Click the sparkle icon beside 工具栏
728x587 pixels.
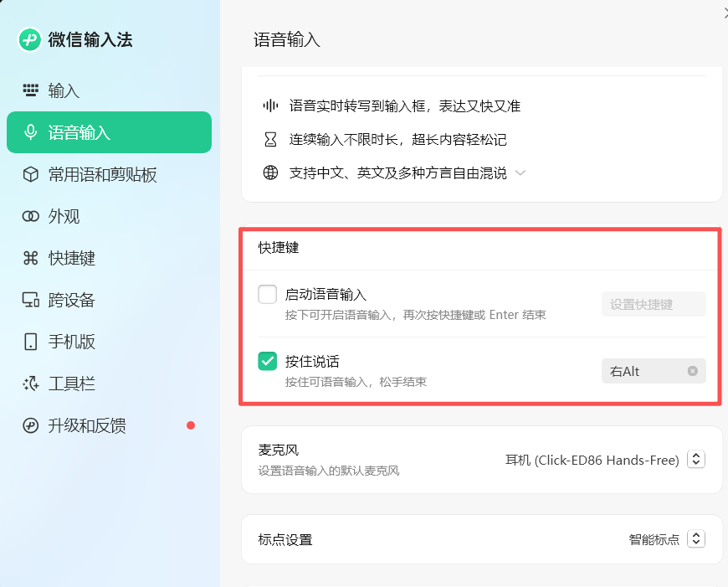tap(31, 384)
